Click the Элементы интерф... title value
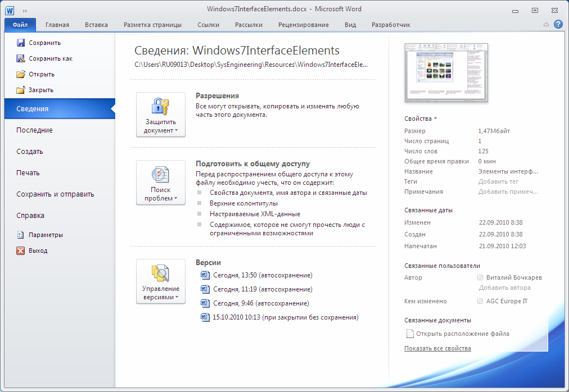Viewport: 569px width, 392px height. point(508,171)
